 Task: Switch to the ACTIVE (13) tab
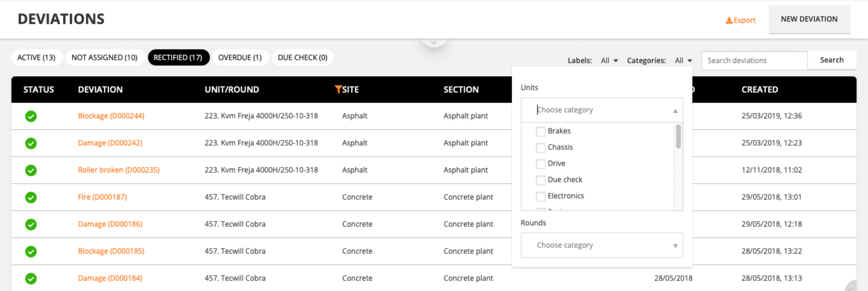pos(36,58)
